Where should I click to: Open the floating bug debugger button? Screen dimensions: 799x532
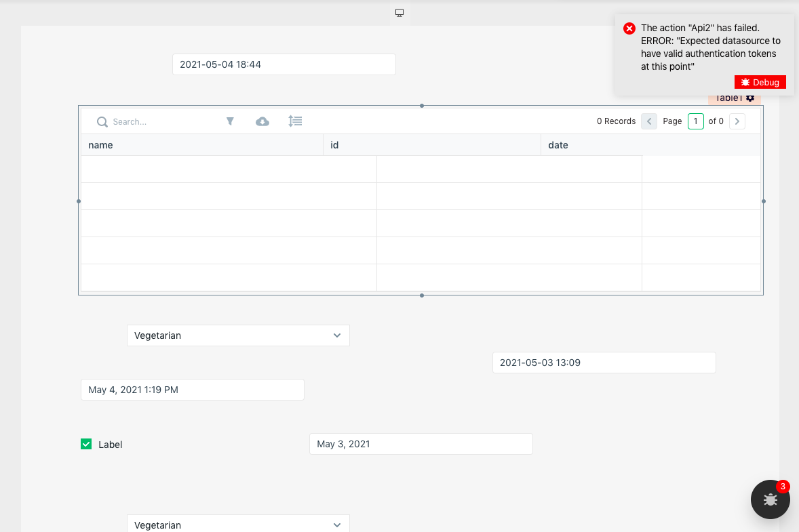coord(770,499)
